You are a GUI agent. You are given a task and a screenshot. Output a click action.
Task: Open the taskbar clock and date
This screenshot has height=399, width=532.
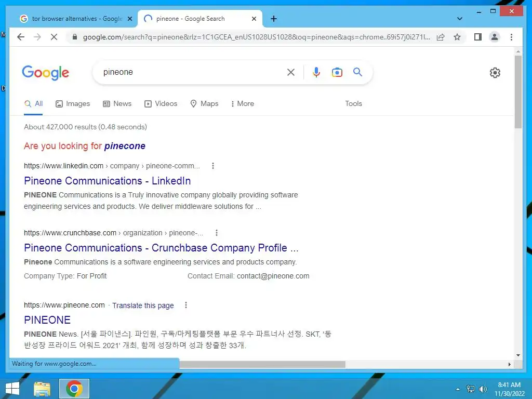[x=509, y=389]
